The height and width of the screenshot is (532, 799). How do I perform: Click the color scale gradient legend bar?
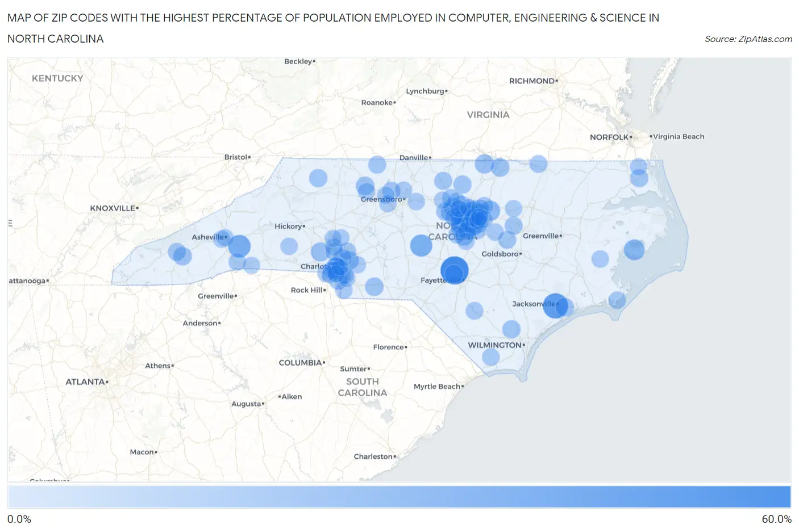399,497
